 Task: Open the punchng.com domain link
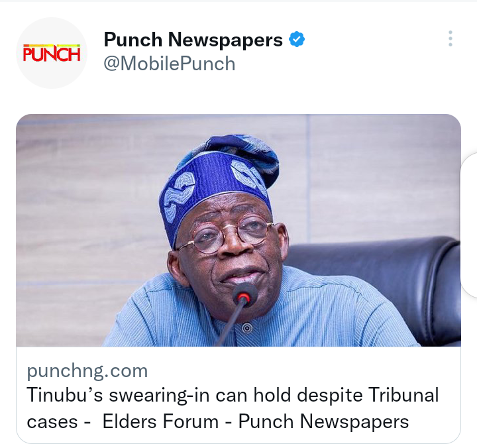[x=87, y=371]
